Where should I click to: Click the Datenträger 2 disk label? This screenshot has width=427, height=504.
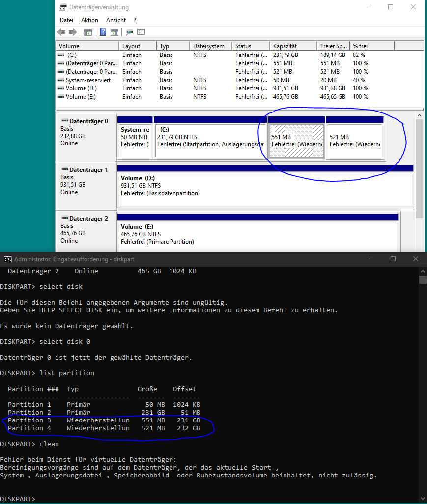[88, 218]
